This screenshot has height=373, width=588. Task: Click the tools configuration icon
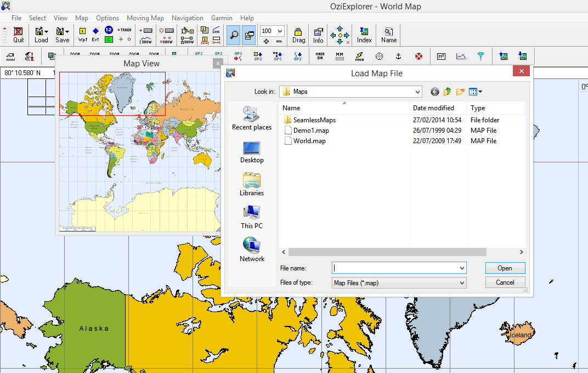pos(29,56)
